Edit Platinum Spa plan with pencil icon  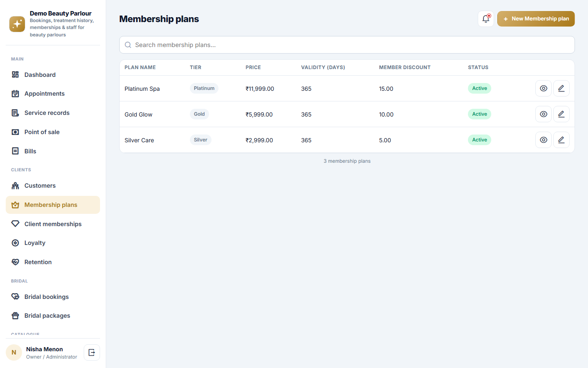tap(561, 88)
